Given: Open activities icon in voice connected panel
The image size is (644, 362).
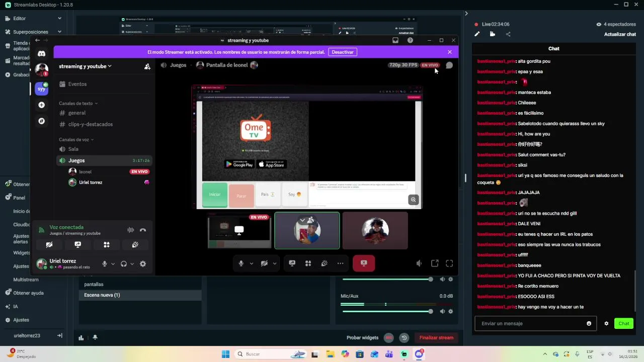Looking at the screenshot, I should (x=106, y=245).
